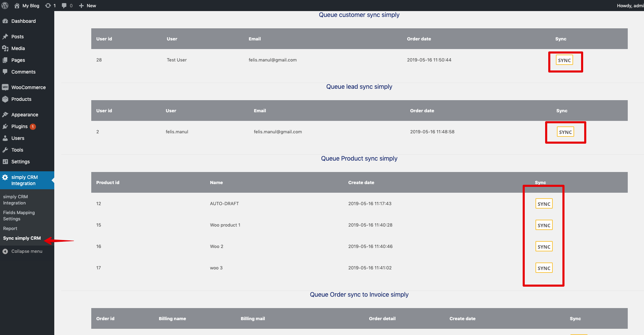644x335 pixels.
Task: Click the Howdy admin account link
Action: point(630,6)
